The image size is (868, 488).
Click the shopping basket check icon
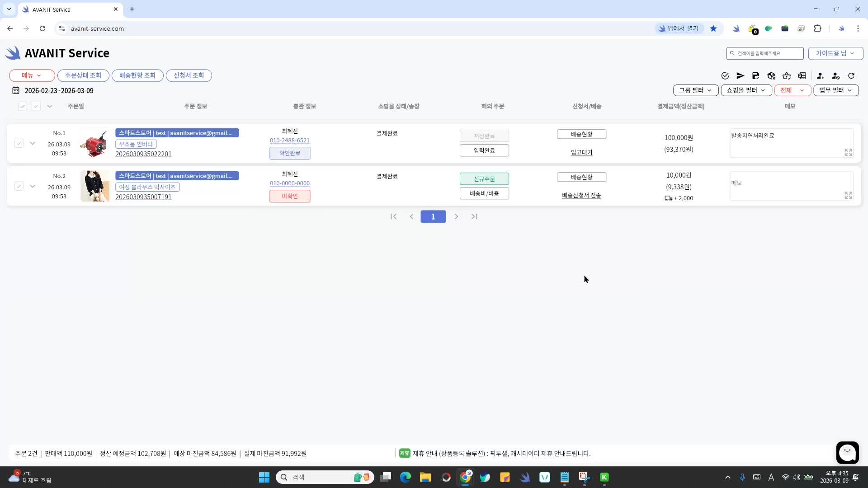pos(787,76)
